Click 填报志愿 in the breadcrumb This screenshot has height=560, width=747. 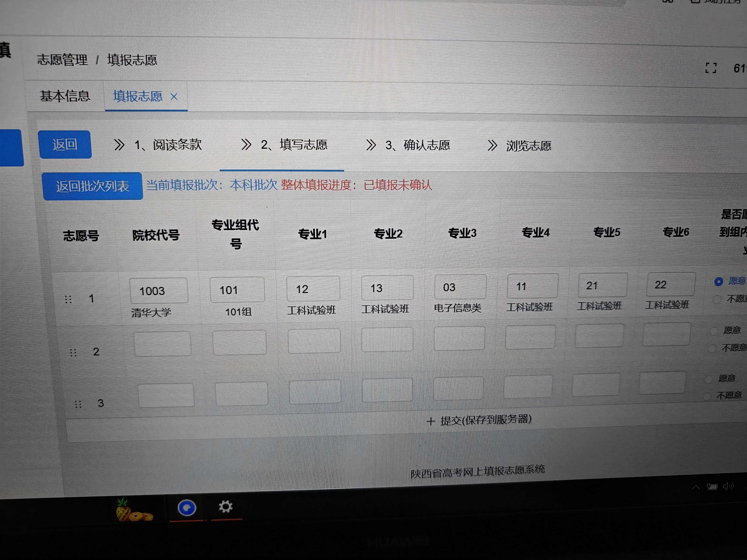132,60
